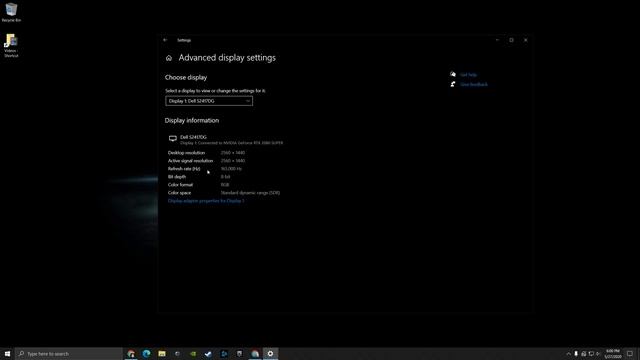Image resolution: width=640 pixels, height=360 pixels.
Task: Click the Dell S2417DG name in Display information
Action: click(193, 137)
